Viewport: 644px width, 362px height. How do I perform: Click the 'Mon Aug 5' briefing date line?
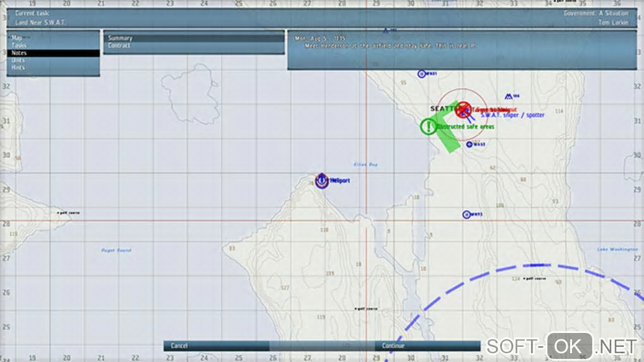pos(320,38)
